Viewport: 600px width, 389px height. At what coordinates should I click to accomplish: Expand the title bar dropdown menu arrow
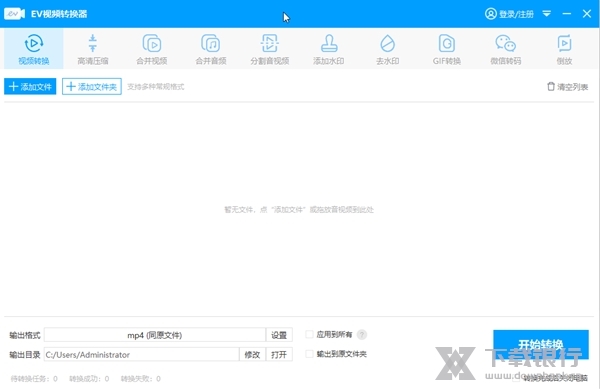click(x=546, y=14)
